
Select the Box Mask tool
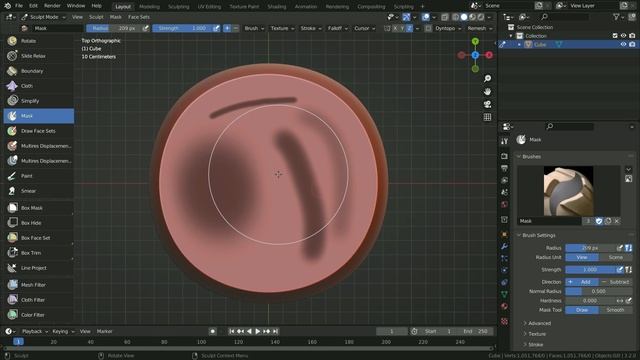pos(39,208)
